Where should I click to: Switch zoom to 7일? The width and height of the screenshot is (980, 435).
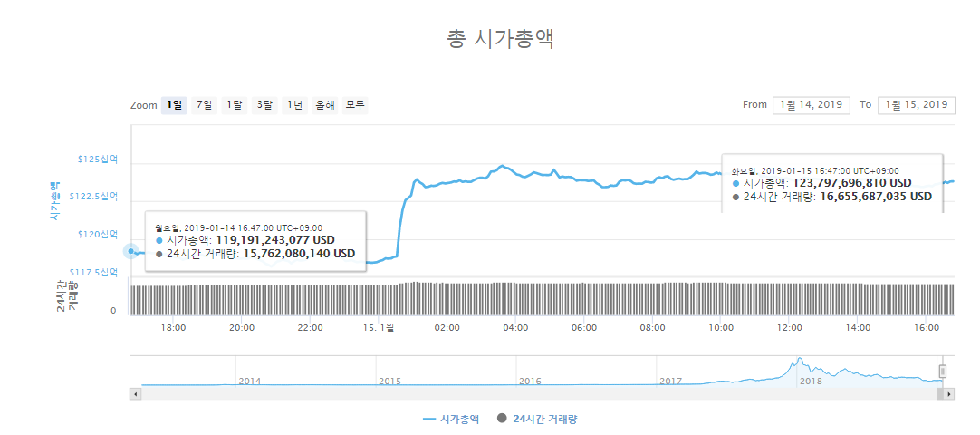pyautogui.click(x=204, y=105)
